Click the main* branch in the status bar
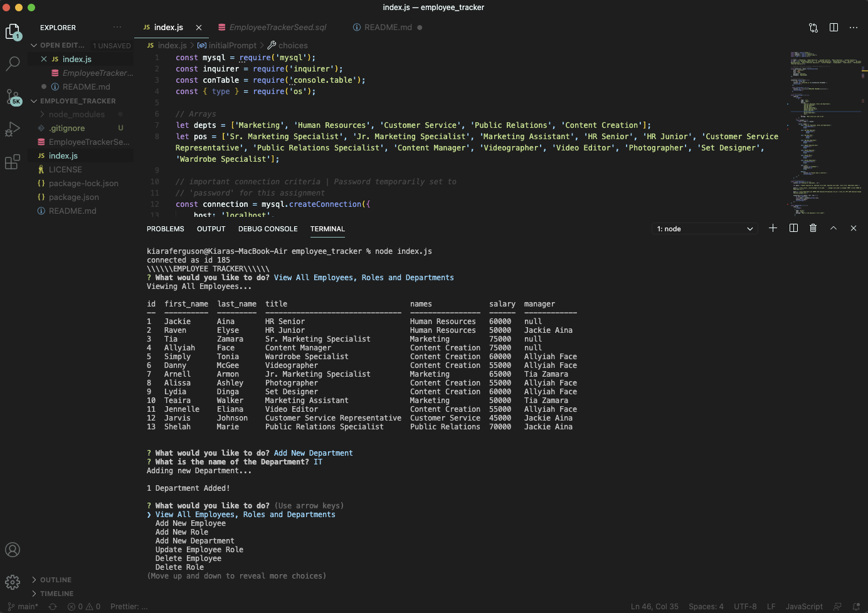 [x=23, y=607]
